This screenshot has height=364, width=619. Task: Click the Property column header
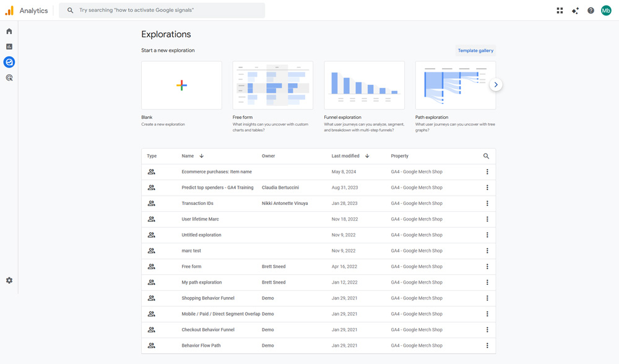pyautogui.click(x=399, y=156)
